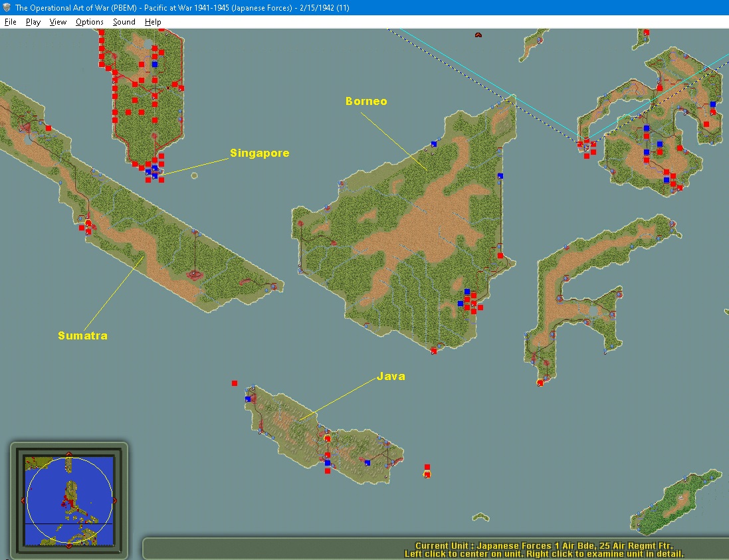Select the blue unit on Borneo's northwest coast
Image resolution: width=729 pixels, height=560 pixels.
(434, 144)
